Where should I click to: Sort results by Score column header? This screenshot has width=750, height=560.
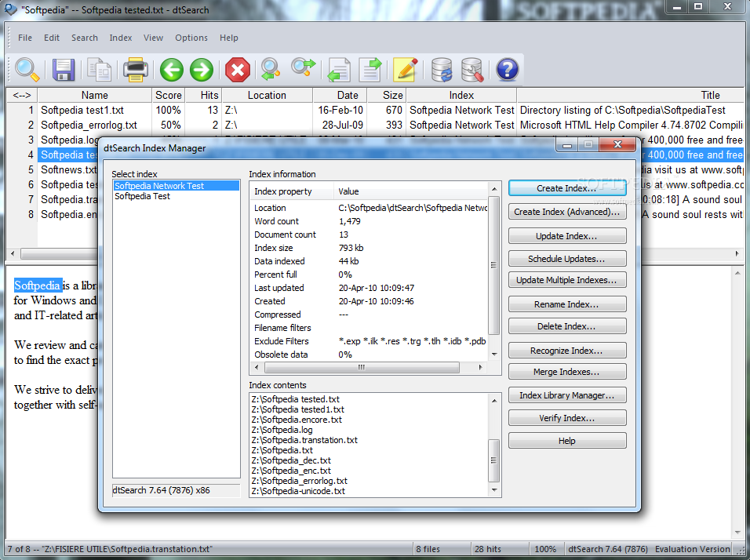pyautogui.click(x=169, y=95)
